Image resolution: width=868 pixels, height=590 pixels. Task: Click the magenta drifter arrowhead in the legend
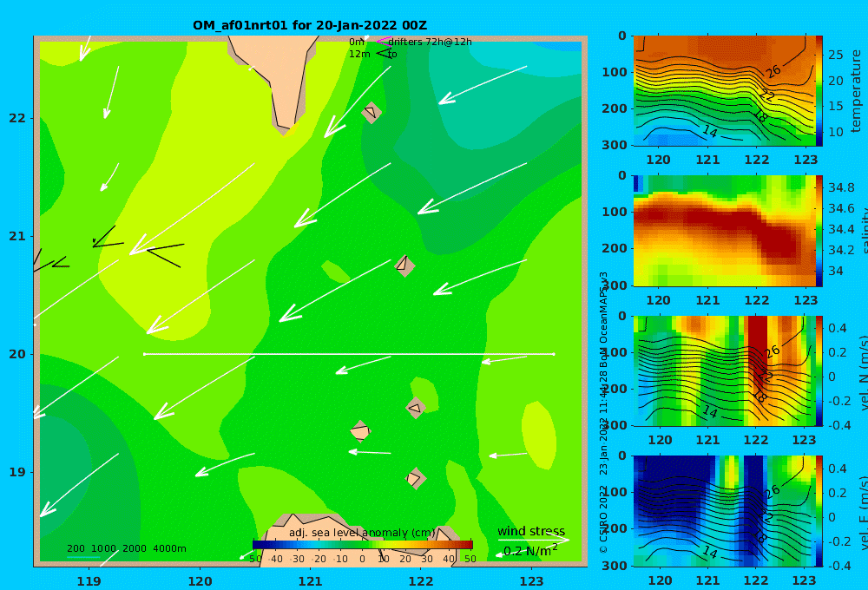pos(384,41)
